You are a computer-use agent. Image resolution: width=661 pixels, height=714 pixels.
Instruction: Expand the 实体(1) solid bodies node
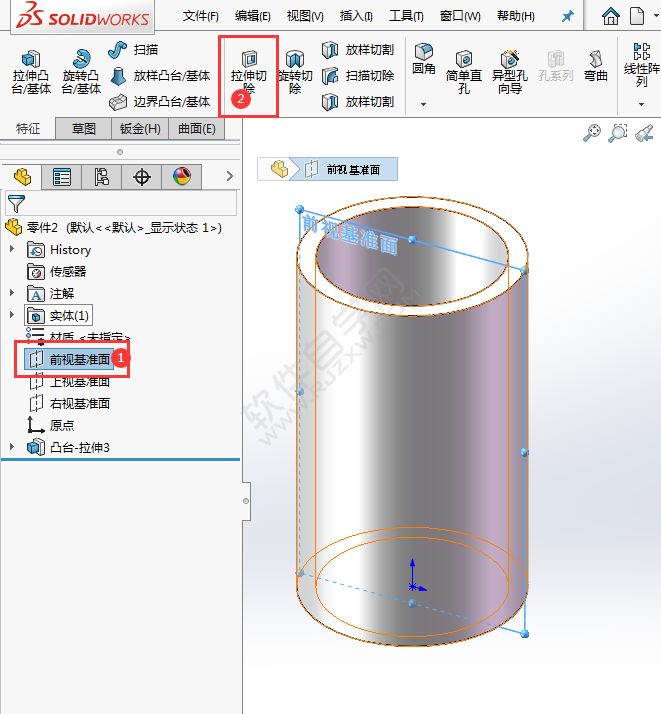coord(12,314)
